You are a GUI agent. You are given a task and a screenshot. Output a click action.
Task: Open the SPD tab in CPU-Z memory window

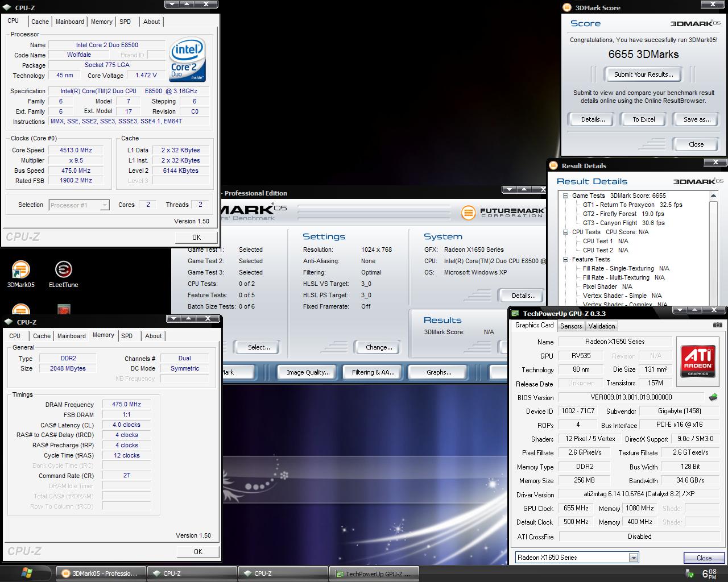[x=127, y=336]
